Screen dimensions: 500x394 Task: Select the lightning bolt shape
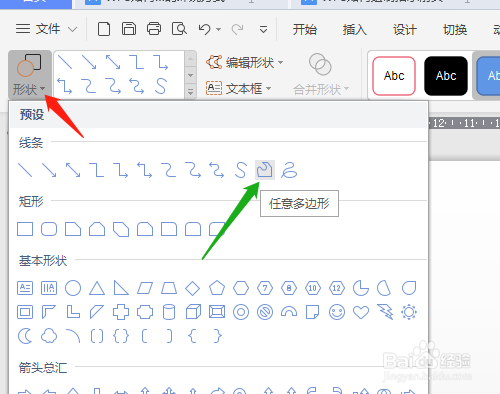pyautogui.click(x=385, y=312)
